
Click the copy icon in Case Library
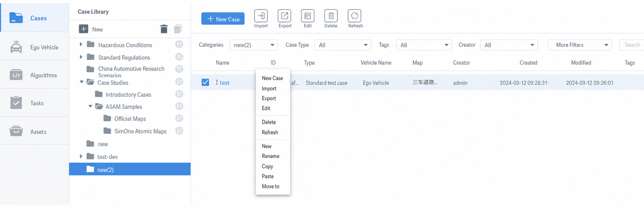178,29
